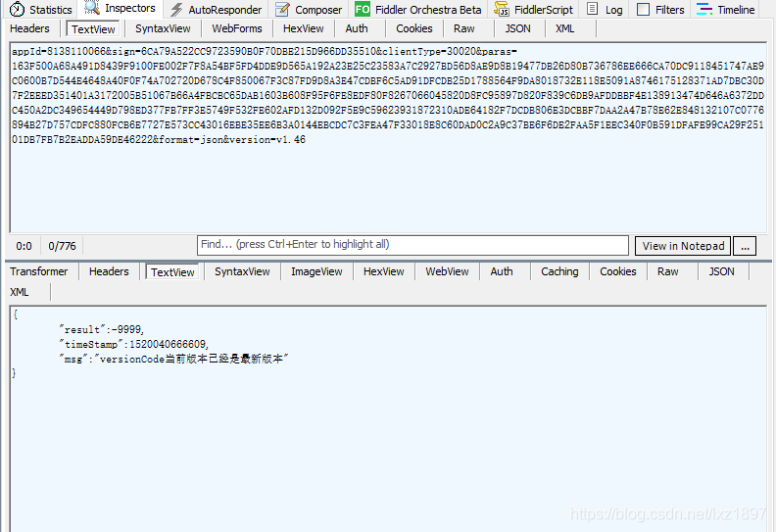Open the request HexView tab

coord(304,28)
